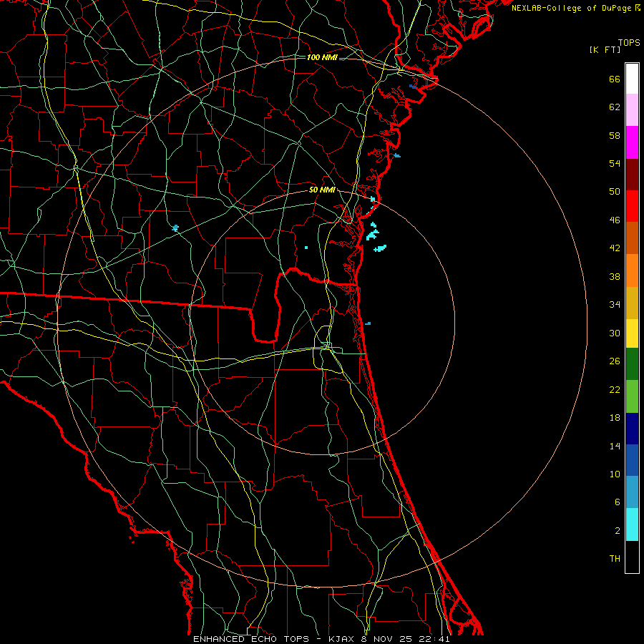Click the dark orange legend swatch
The width and height of the screenshot is (644, 644).
pos(632,238)
